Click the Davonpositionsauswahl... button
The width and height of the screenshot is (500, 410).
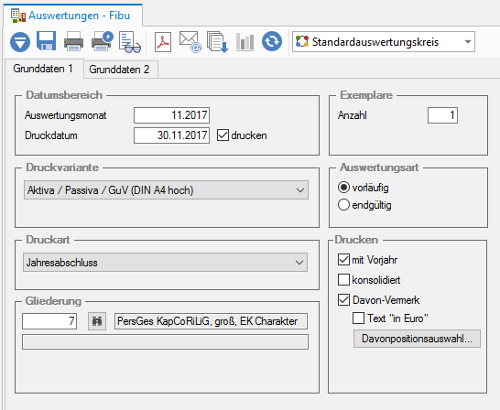point(417,339)
